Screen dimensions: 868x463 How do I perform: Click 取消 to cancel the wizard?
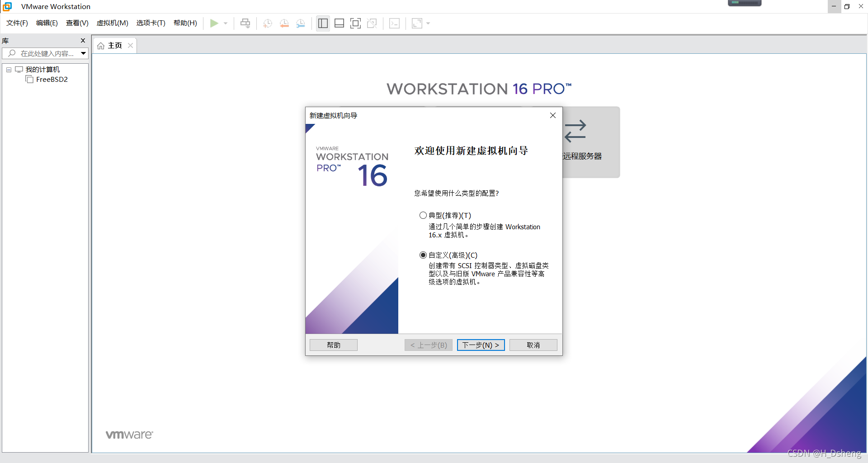pyautogui.click(x=533, y=345)
